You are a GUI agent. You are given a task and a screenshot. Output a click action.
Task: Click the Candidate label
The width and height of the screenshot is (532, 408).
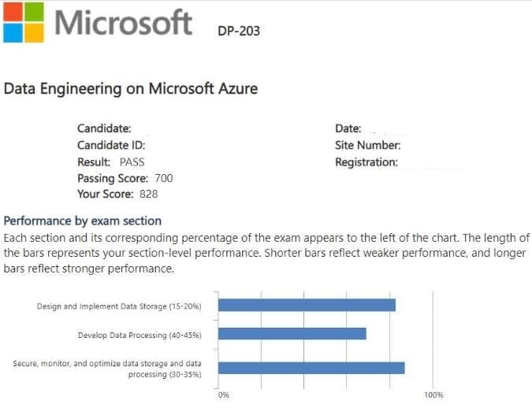104,128
